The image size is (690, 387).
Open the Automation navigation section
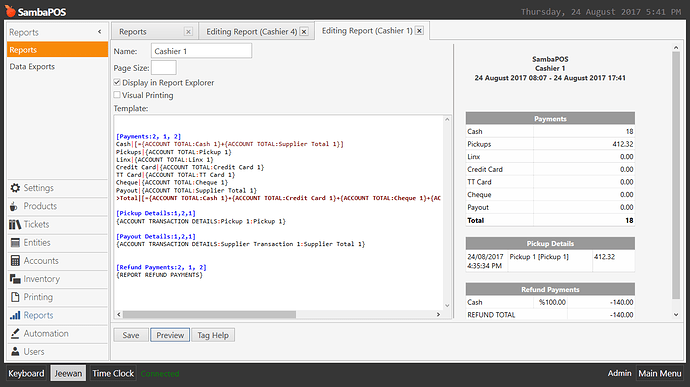58,333
